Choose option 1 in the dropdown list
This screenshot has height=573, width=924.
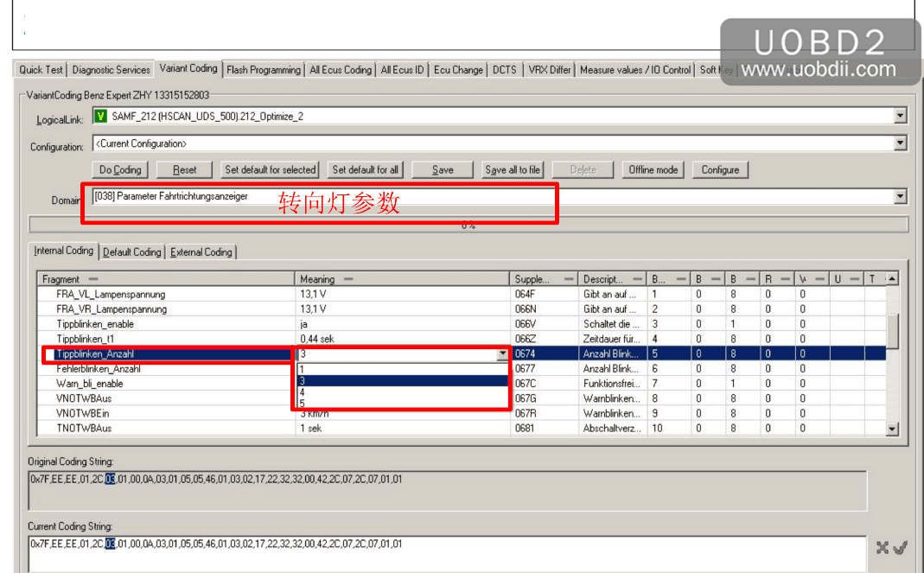[x=403, y=370]
